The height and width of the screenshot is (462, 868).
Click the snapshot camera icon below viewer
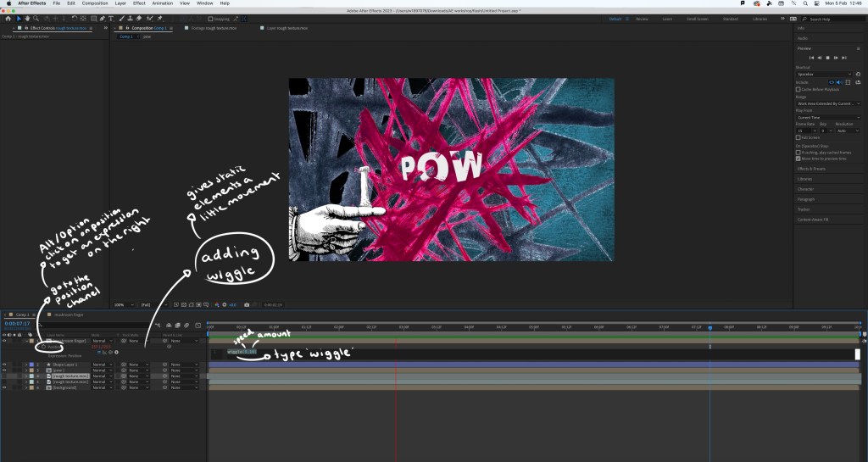coord(246,304)
